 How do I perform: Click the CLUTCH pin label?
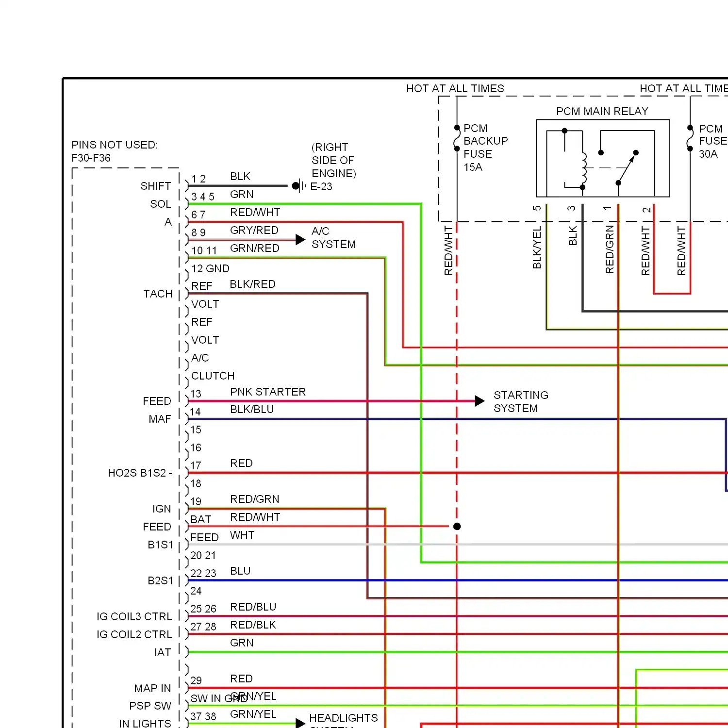(213, 376)
